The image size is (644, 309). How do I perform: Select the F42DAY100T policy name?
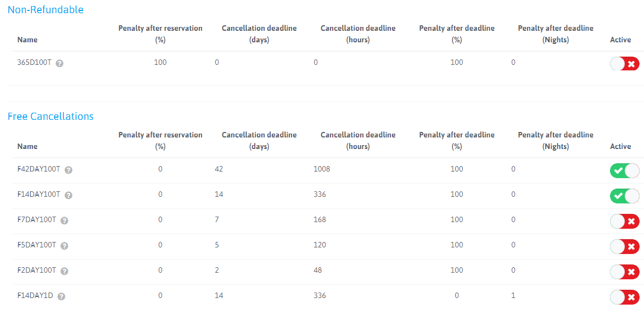click(39, 169)
